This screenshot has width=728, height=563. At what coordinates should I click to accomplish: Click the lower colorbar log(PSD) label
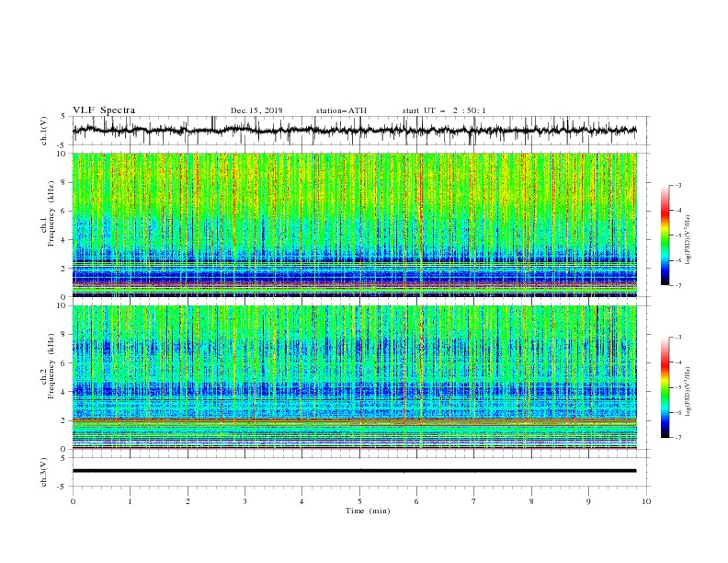click(x=688, y=392)
